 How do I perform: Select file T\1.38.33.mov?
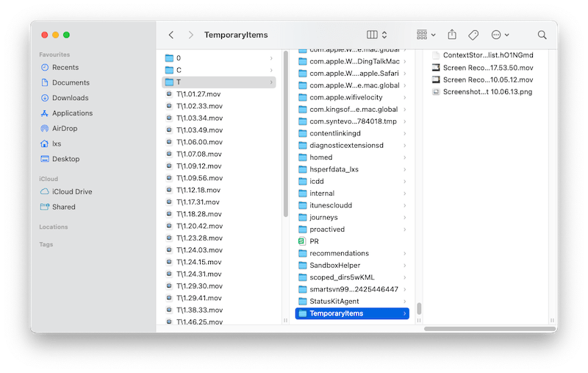[x=219, y=310]
